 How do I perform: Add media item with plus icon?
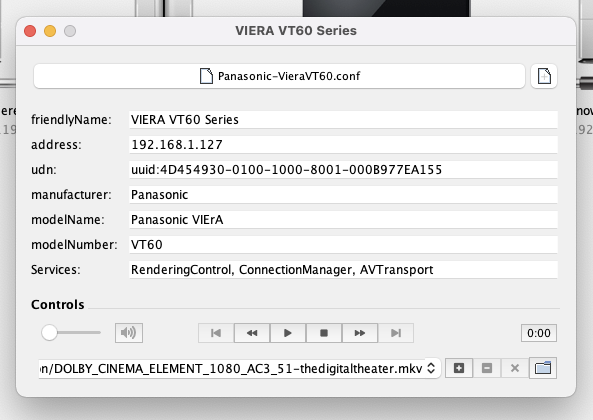[459, 368]
